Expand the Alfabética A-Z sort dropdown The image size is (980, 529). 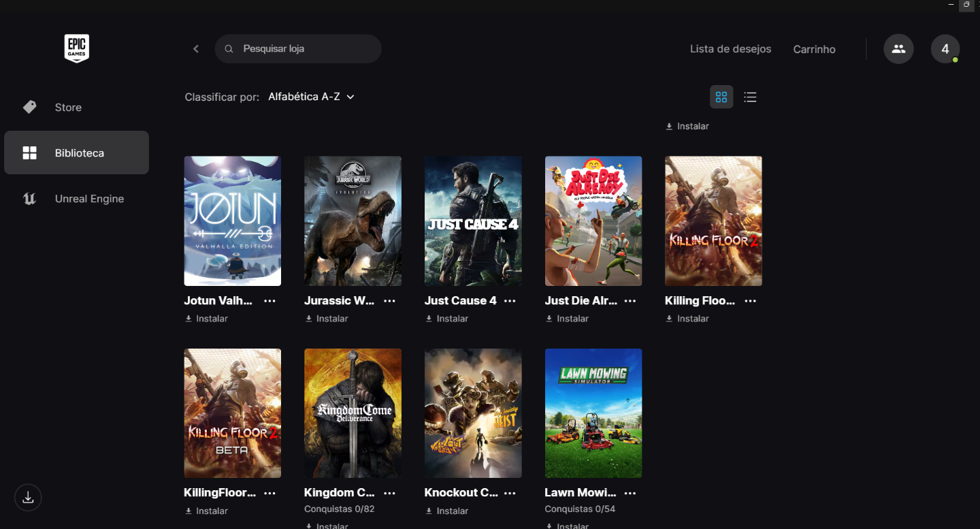[312, 97]
